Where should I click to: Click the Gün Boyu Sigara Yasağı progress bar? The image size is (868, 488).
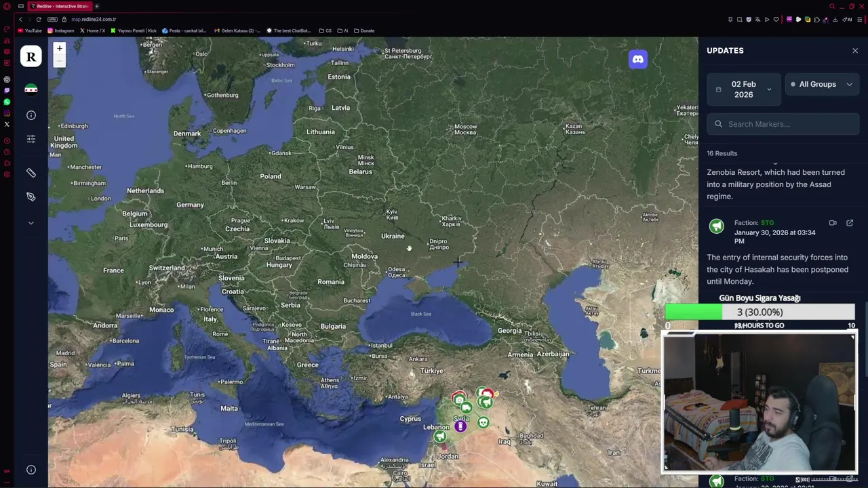coord(759,312)
